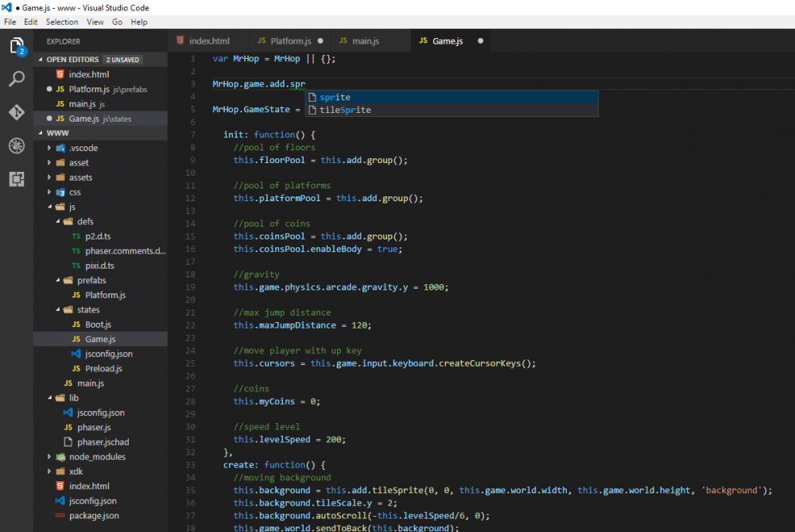Click the unsaved dot on Platform.js tab
The image size is (795, 532).
pos(320,41)
